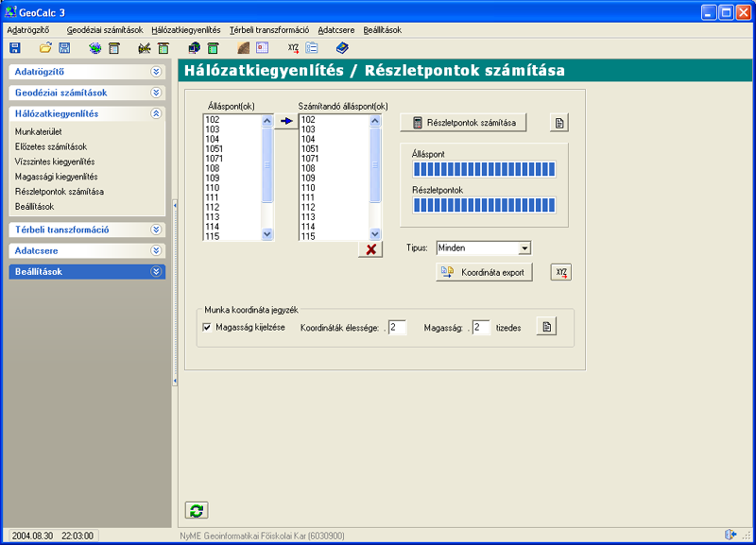Select station 115 in Számítandó álláspont(ok) list
The height and width of the screenshot is (545, 756).
point(334,236)
